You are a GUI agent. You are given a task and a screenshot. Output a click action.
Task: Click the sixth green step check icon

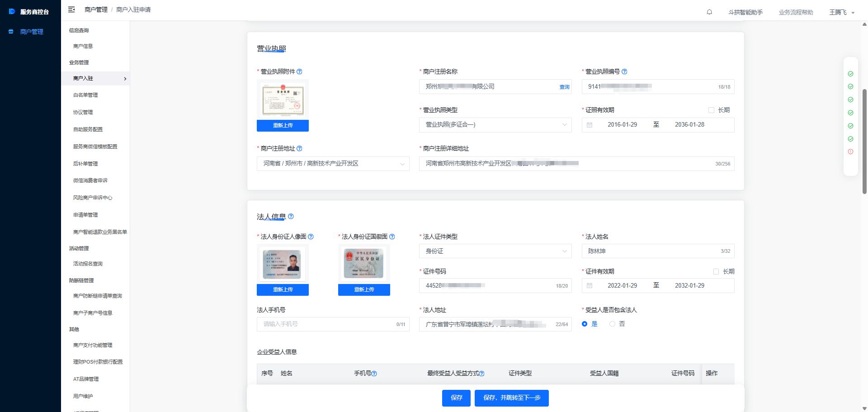850,139
